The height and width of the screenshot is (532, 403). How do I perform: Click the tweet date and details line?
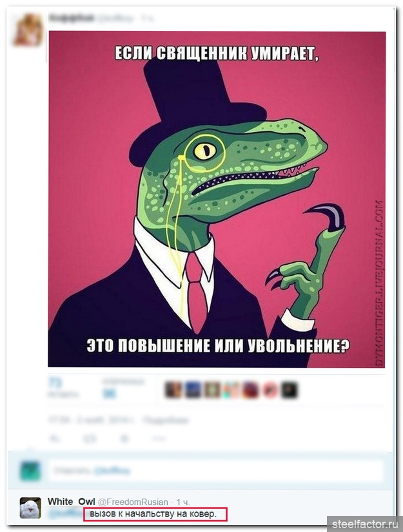pyautogui.click(x=118, y=421)
